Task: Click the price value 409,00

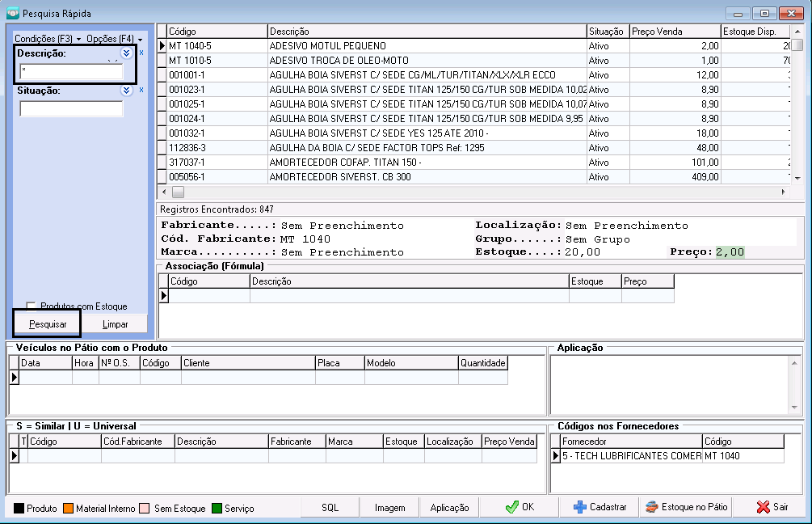Action: 705,177
